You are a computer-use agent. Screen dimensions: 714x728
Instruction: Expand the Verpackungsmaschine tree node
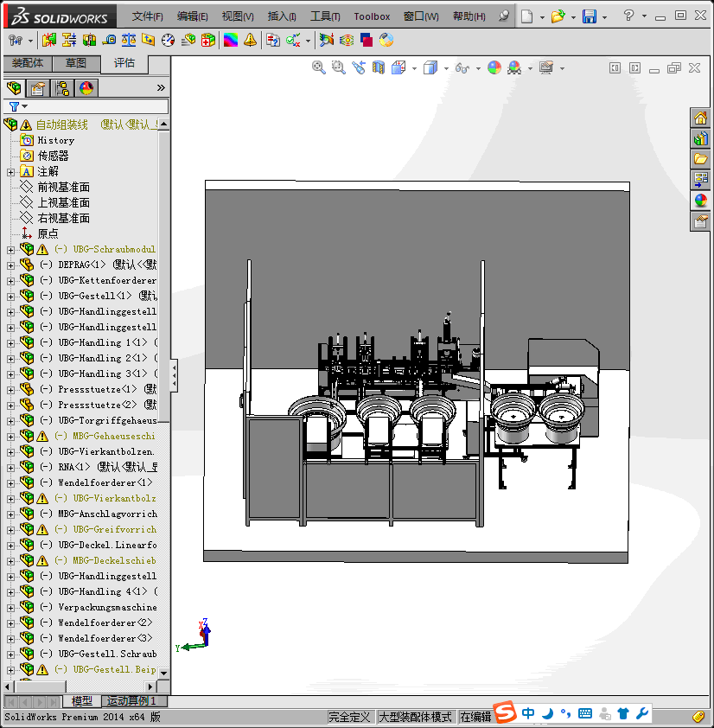[10, 608]
